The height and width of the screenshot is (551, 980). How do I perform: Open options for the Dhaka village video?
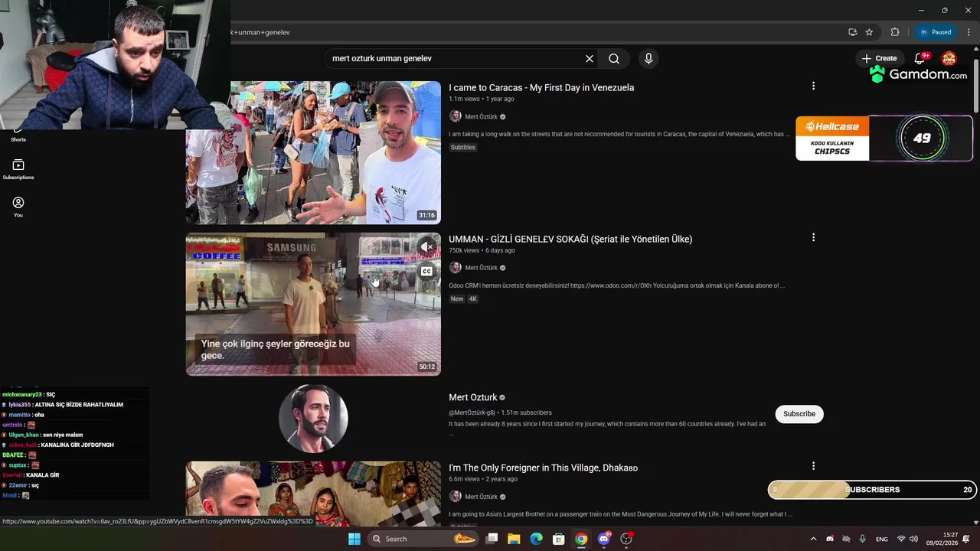click(x=813, y=466)
